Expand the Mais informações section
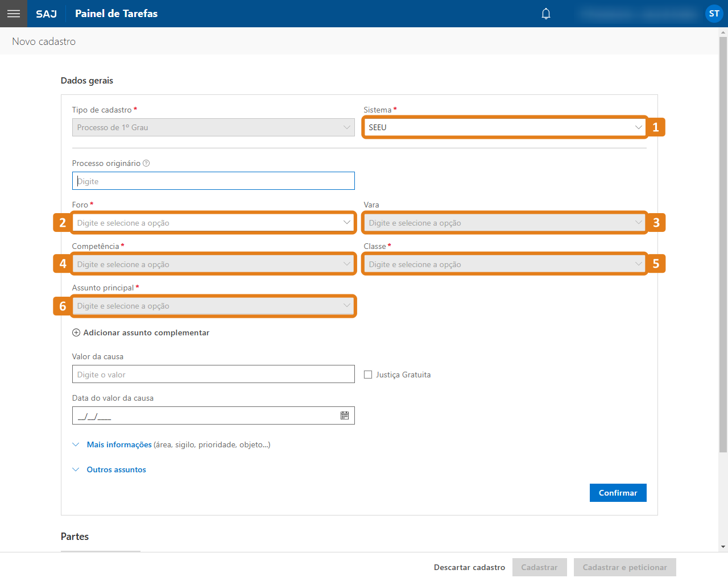 (119, 444)
